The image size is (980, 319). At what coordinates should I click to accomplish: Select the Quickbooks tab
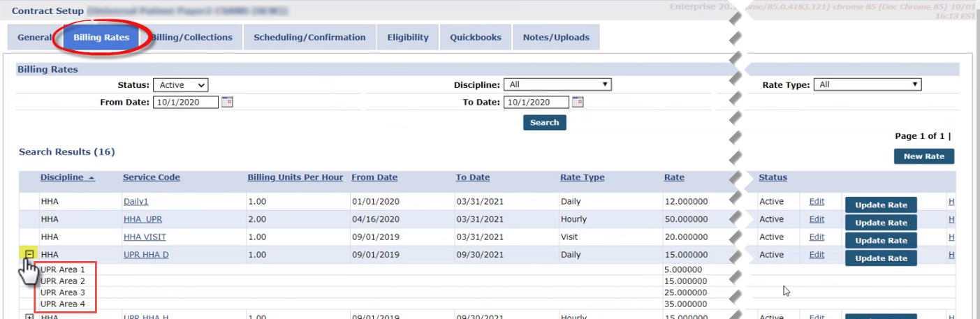point(475,38)
